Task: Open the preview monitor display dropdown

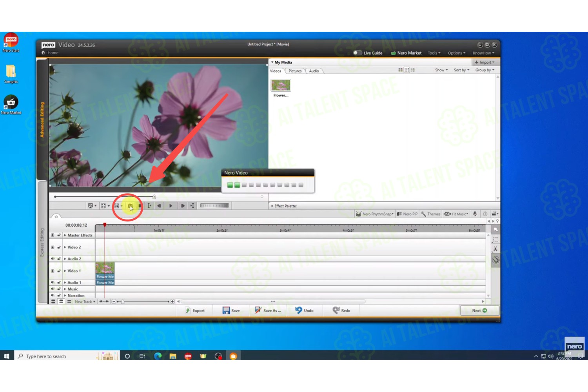Action: tap(92, 206)
